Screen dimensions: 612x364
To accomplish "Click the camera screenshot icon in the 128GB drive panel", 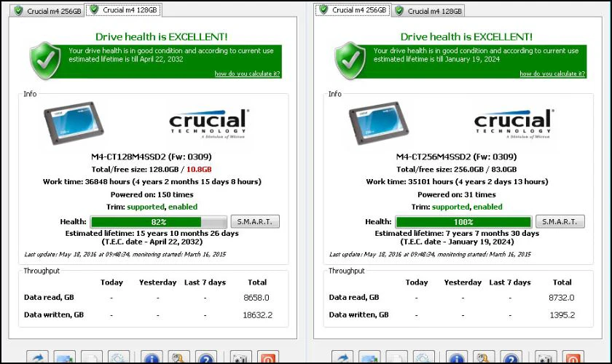I will 241,357.
